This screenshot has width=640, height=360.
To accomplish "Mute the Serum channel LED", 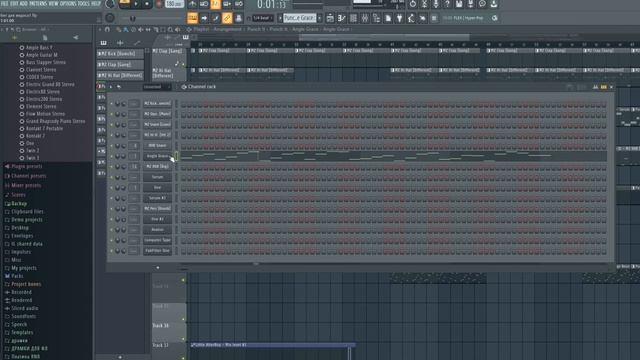I will (x=111, y=177).
